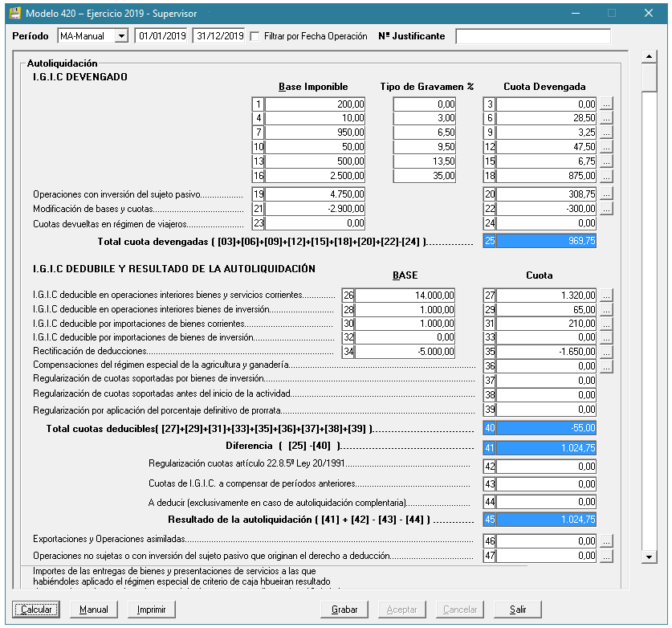The height and width of the screenshot is (628, 672).
Task: Click the Grabar button
Action: pos(344,610)
